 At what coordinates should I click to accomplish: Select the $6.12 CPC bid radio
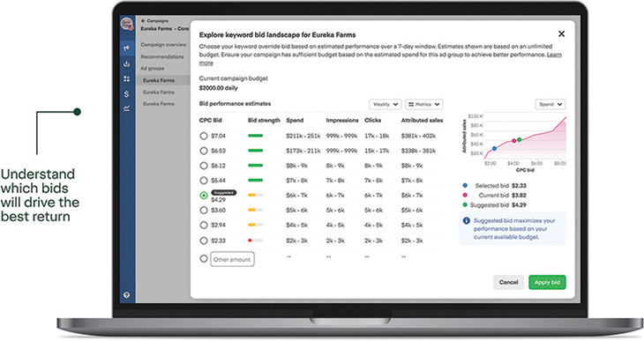tap(203, 166)
